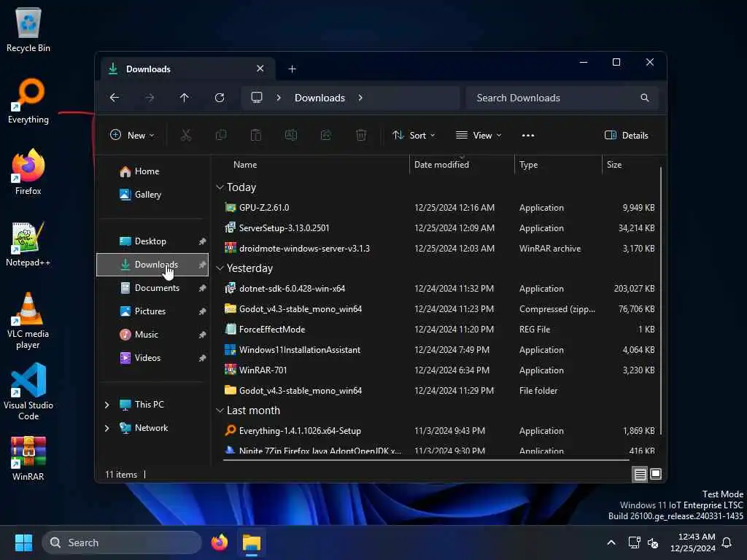Click the vertical scrollbar in file list
747x560 pixels.
(x=661, y=300)
